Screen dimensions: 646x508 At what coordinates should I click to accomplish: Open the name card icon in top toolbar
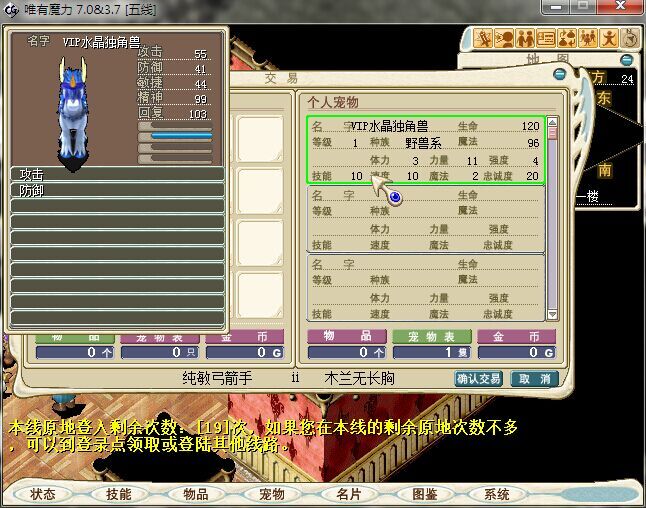[x=546, y=39]
